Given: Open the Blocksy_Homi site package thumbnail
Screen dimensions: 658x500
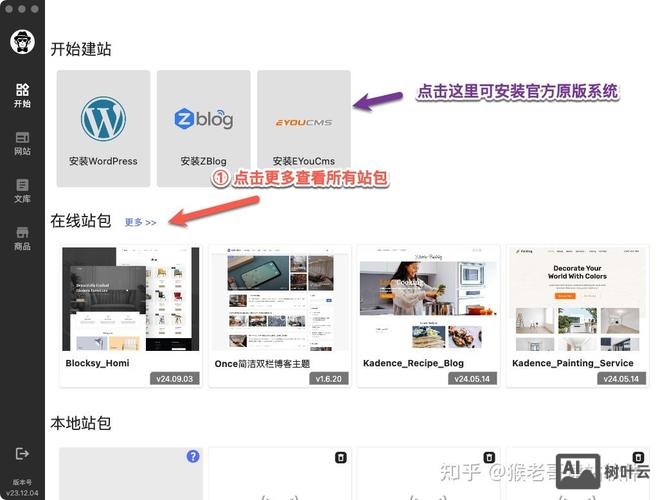Looking at the screenshot, I should (131, 299).
